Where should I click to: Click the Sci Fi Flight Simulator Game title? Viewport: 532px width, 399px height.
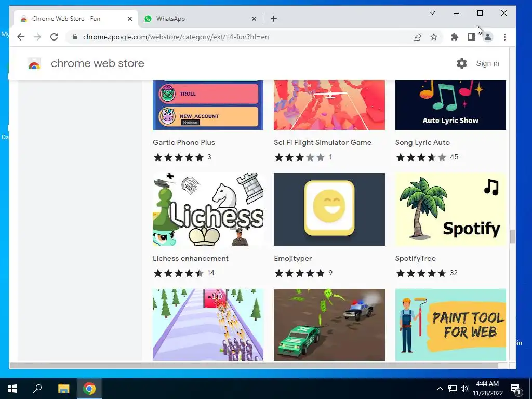[322, 142]
